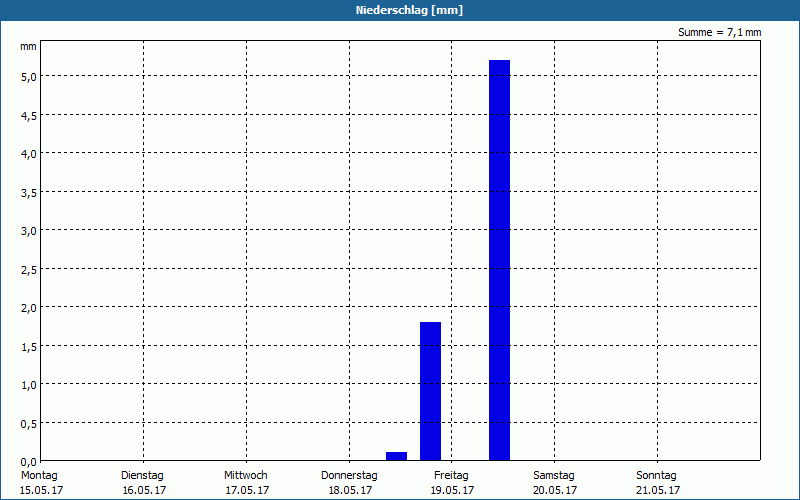Click the "0,0" y-axis value
This screenshot has width=800, height=500.
(28, 462)
